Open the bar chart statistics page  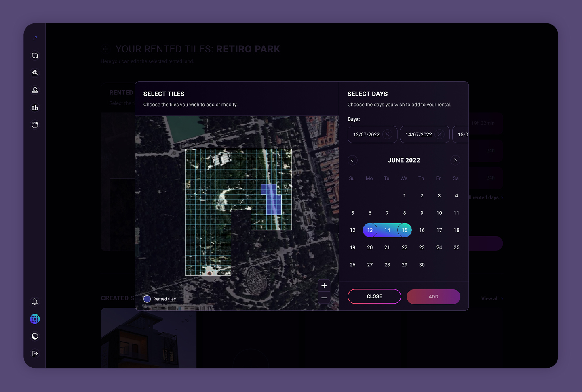35,107
